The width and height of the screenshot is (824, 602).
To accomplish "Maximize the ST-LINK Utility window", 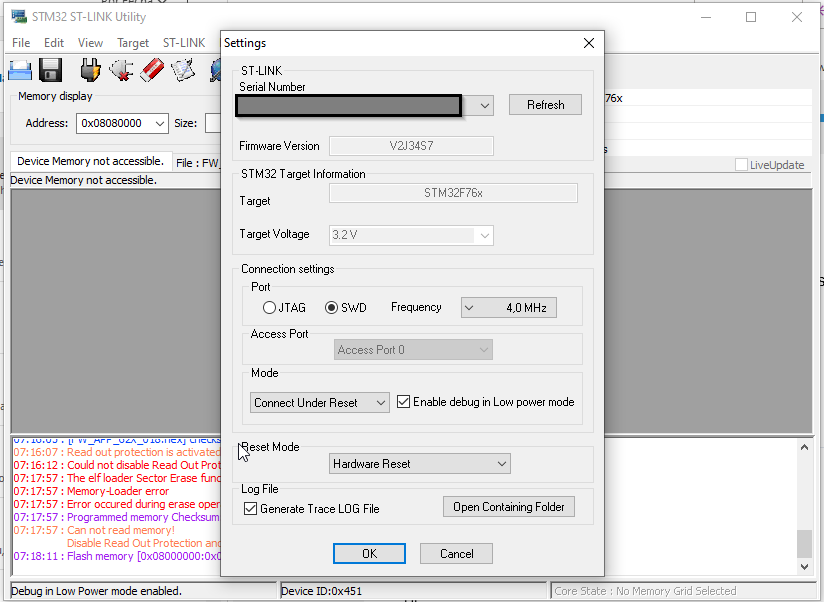I will coord(751,17).
